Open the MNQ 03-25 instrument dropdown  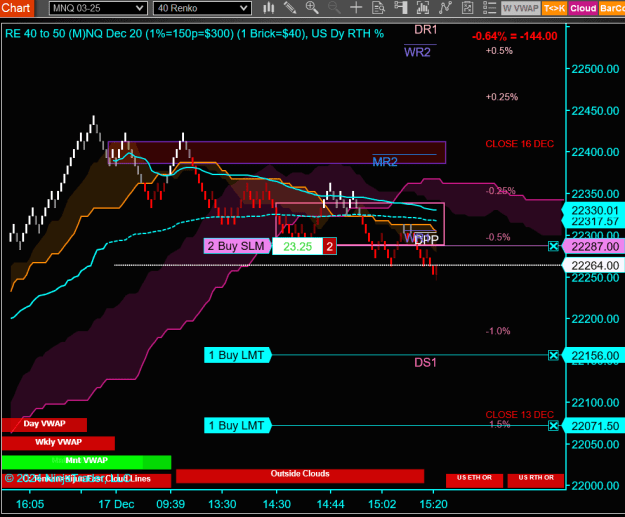[x=98, y=8]
